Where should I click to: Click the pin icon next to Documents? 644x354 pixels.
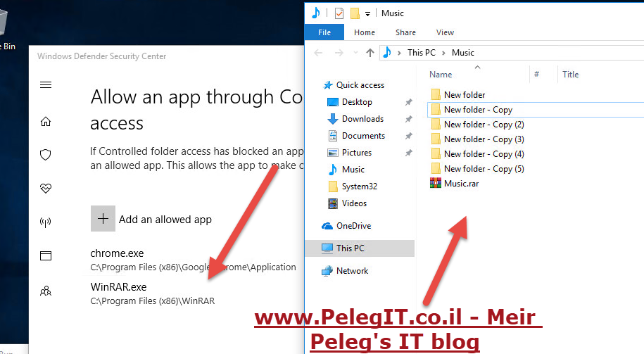pyautogui.click(x=409, y=136)
